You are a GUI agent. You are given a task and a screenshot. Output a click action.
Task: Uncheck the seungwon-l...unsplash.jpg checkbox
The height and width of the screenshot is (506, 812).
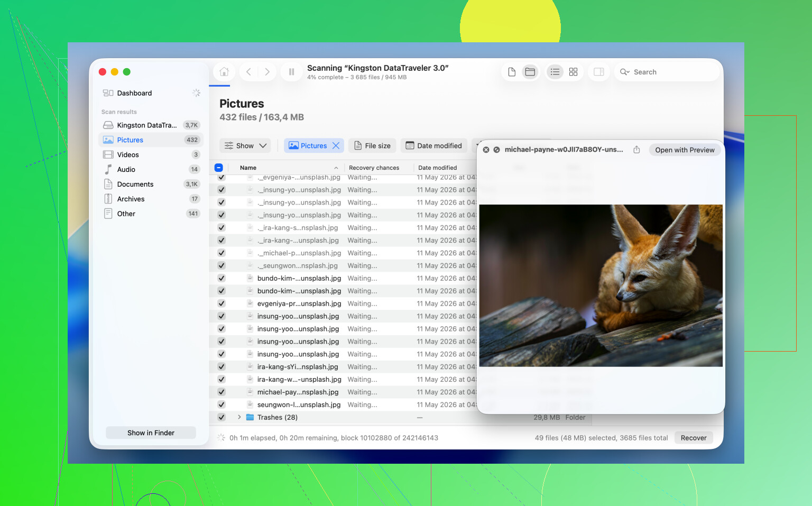[222, 405]
